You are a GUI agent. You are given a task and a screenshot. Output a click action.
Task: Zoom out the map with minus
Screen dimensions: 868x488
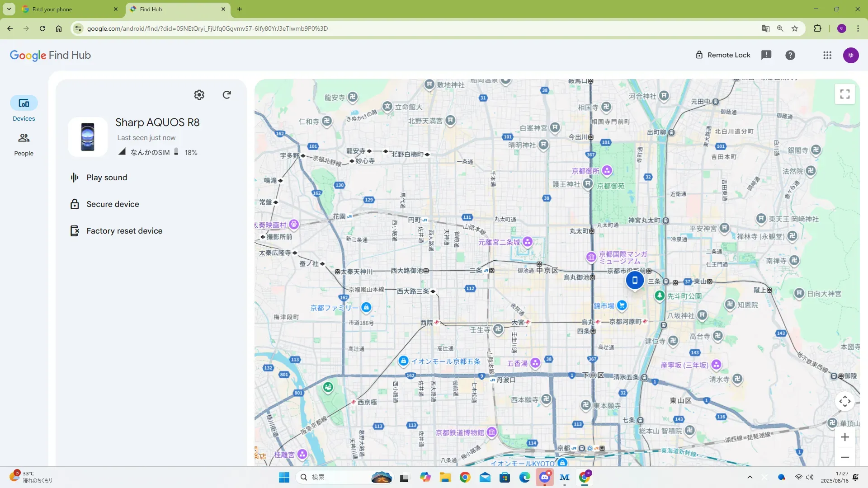[844, 457]
